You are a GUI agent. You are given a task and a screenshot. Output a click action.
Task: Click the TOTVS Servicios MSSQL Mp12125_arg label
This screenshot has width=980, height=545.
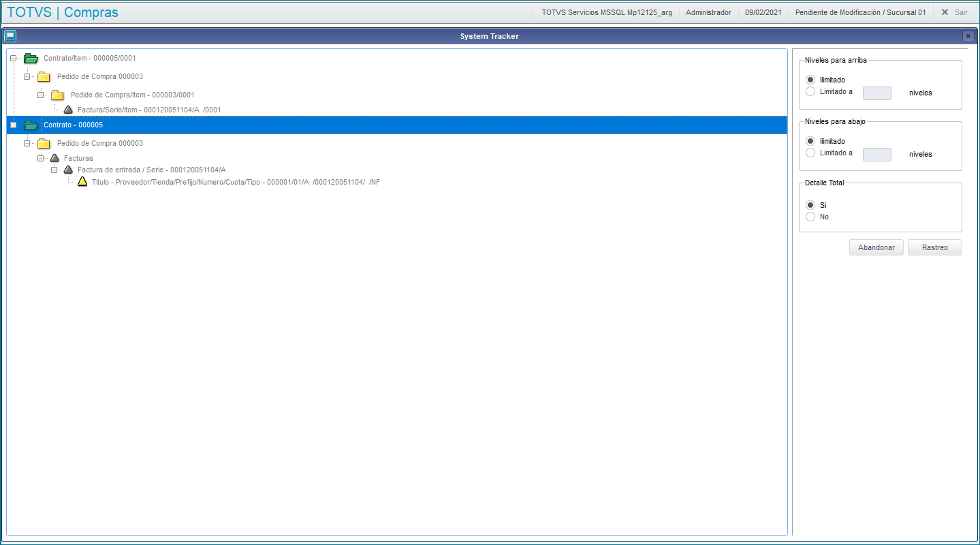point(607,12)
